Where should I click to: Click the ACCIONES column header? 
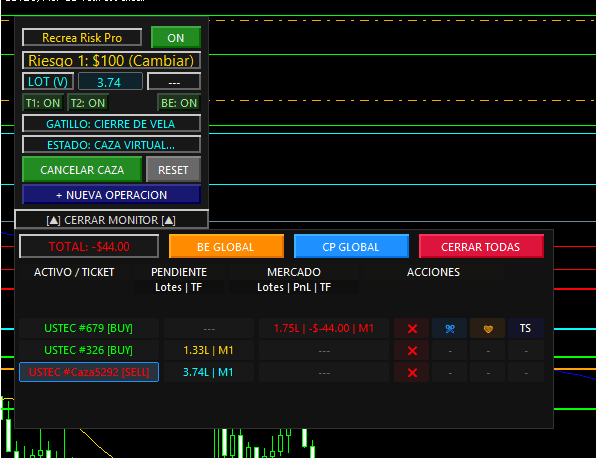433,272
